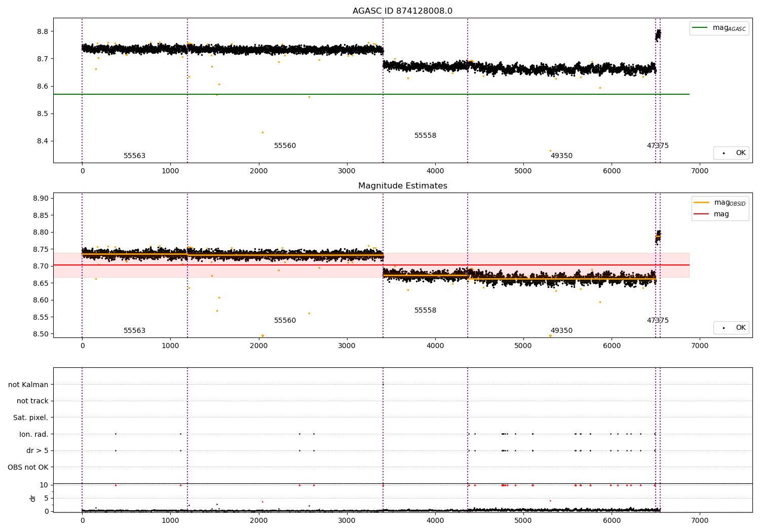Click the 1000 x-axis tick under the Magnitude Estimates plot
Screen dimensions: 760x532
coord(170,346)
